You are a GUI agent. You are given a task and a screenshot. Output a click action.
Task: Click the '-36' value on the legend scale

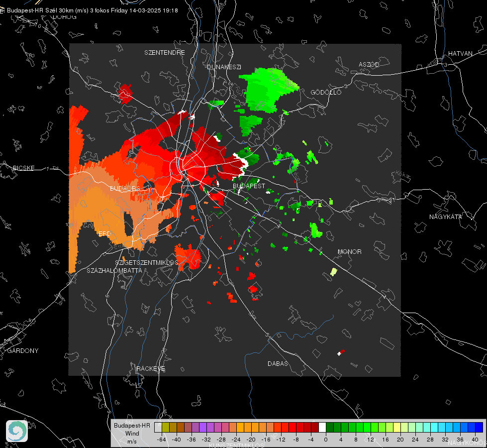(191, 440)
